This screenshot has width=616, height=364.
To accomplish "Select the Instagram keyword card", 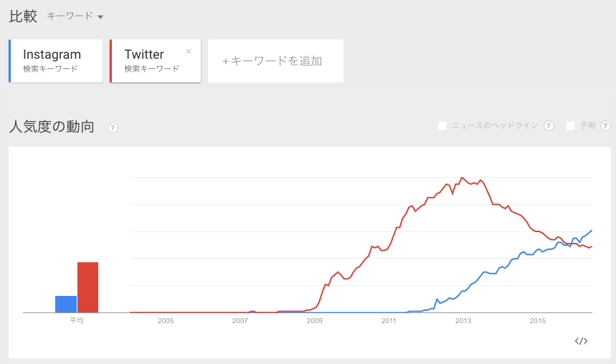I will pyautogui.click(x=56, y=61).
